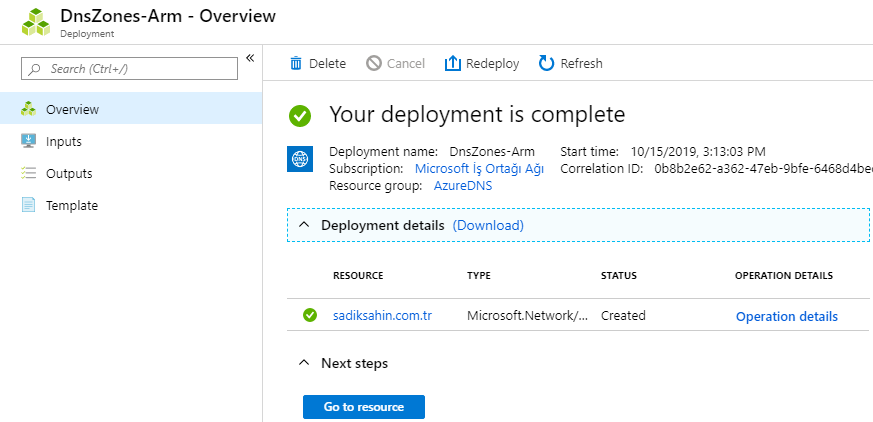Screen dimensions: 873x422
Task: Click the Created status cell
Action: tap(623, 316)
